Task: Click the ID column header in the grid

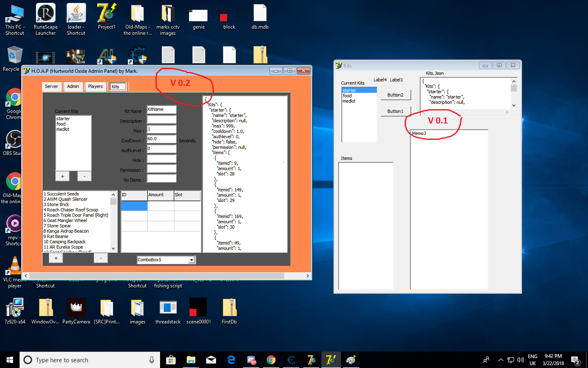Action: (134, 195)
